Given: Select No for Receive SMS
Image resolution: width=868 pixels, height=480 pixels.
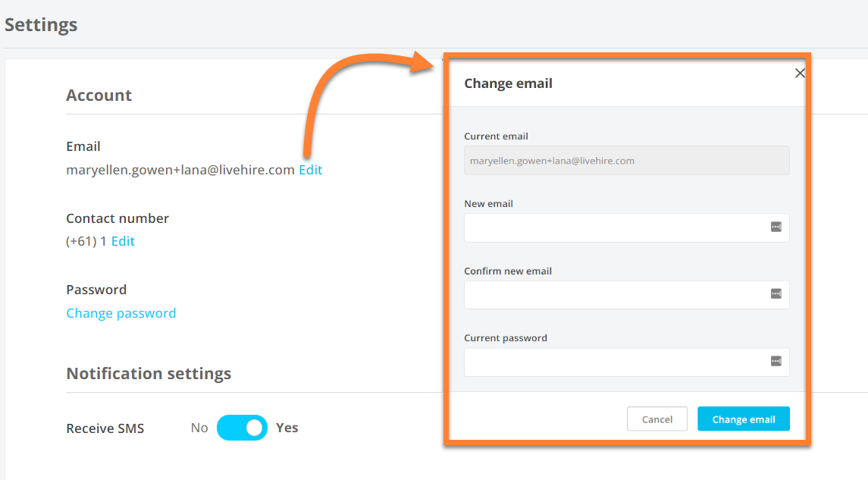Looking at the screenshot, I should [x=199, y=428].
